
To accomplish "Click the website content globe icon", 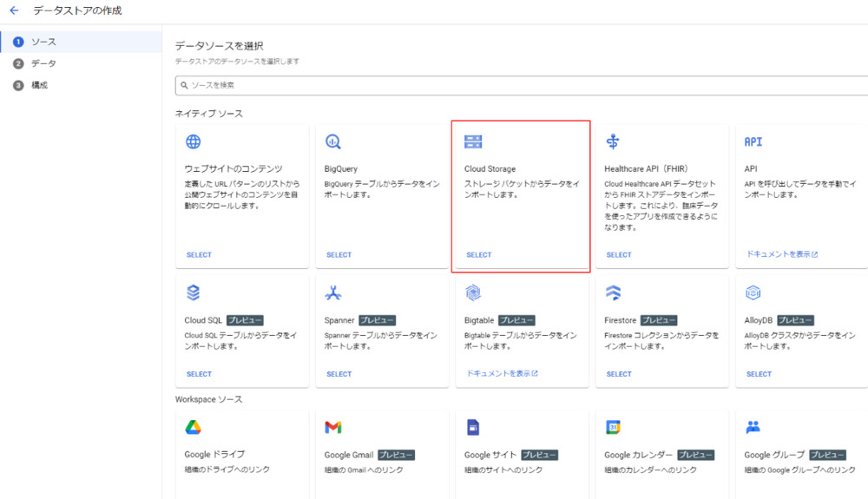I will click(194, 141).
